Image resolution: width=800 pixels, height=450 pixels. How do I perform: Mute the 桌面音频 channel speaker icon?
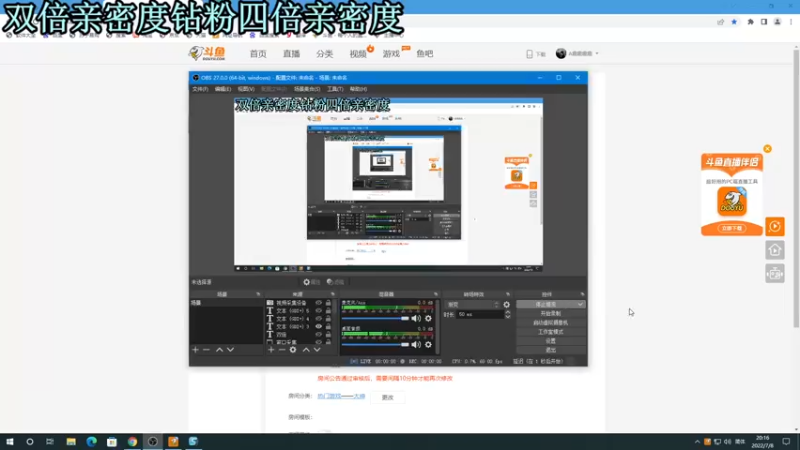[416, 345]
